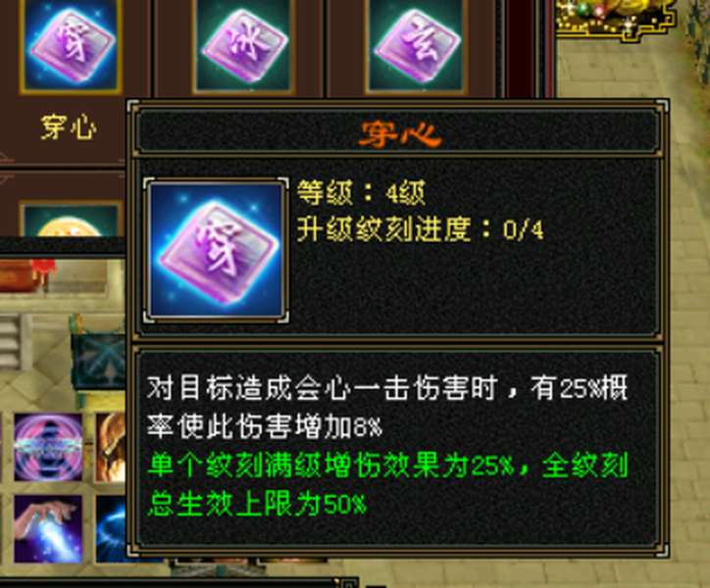Use the partially hidden orange warrior skill
The width and height of the screenshot is (710, 588).
[111, 447]
